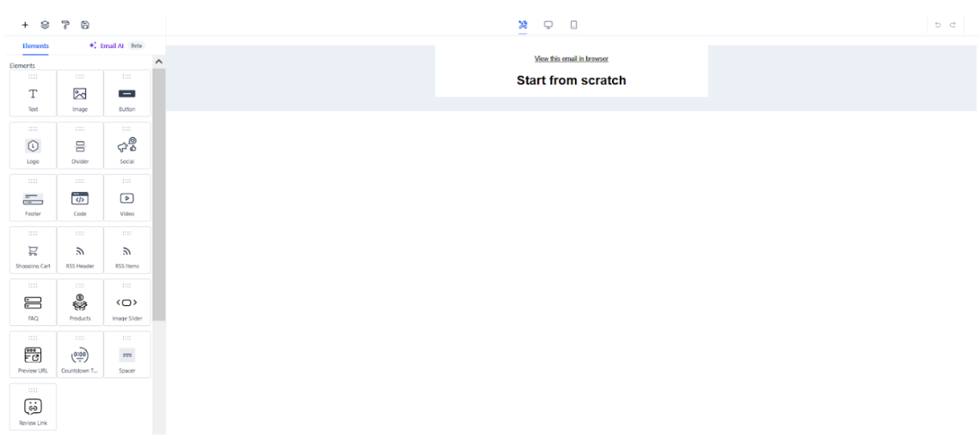Select the Text element
Image resolution: width=980 pixels, height=447 pixels.
pyautogui.click(x=33, y=95)
